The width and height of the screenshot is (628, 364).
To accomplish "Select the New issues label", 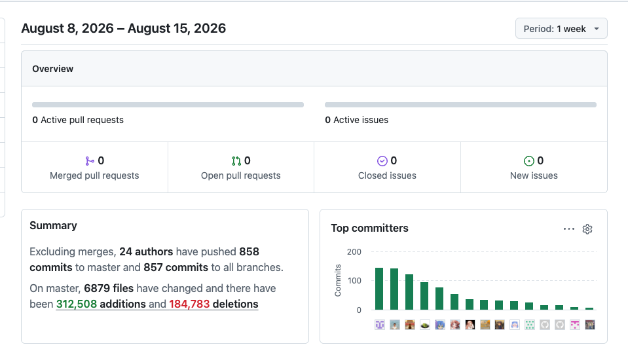I will [x=534, y=176].
